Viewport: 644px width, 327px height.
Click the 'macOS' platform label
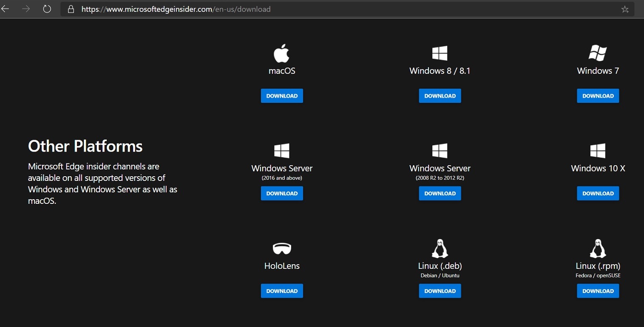(282, 71)
